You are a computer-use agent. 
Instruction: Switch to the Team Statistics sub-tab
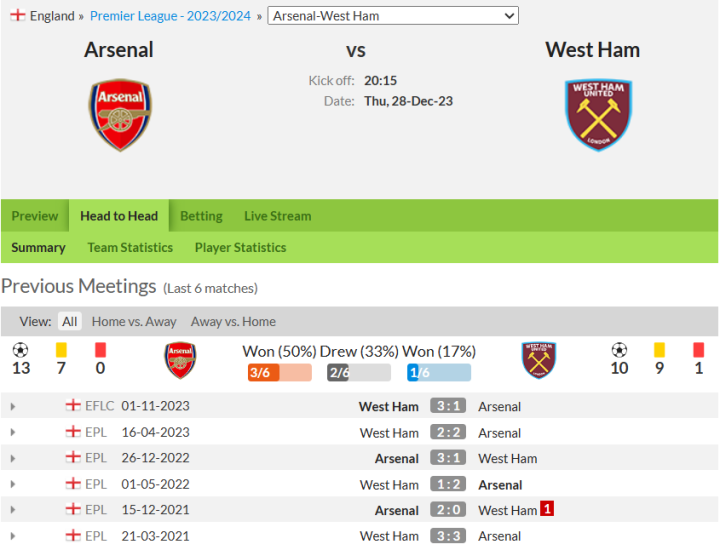coord(130,248)
